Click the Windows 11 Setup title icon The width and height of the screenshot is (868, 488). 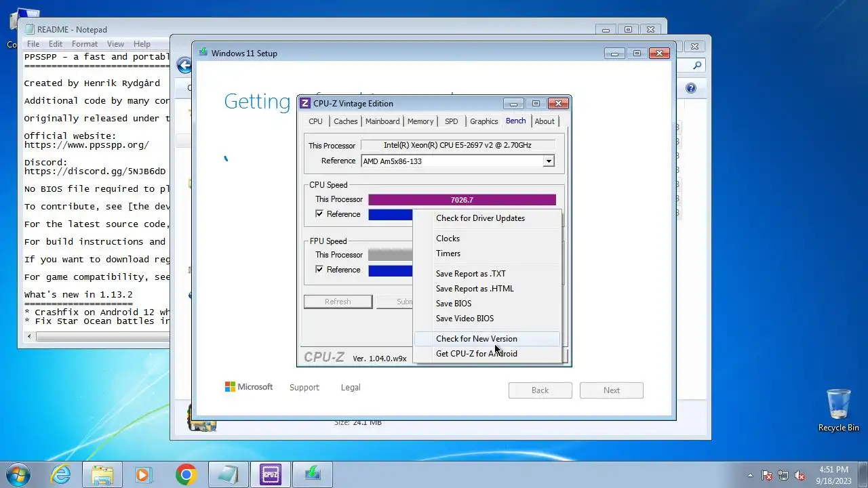coord(203,53)
